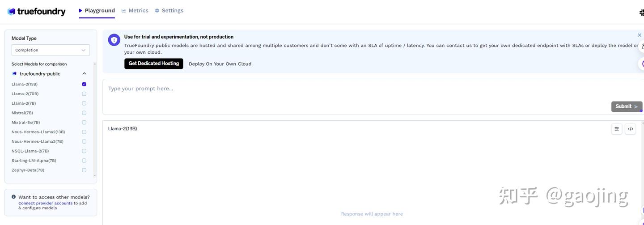Click the Get Dedicated Hosting button
The height and width of the screenshot is (225, 644).
coord(153,64)
